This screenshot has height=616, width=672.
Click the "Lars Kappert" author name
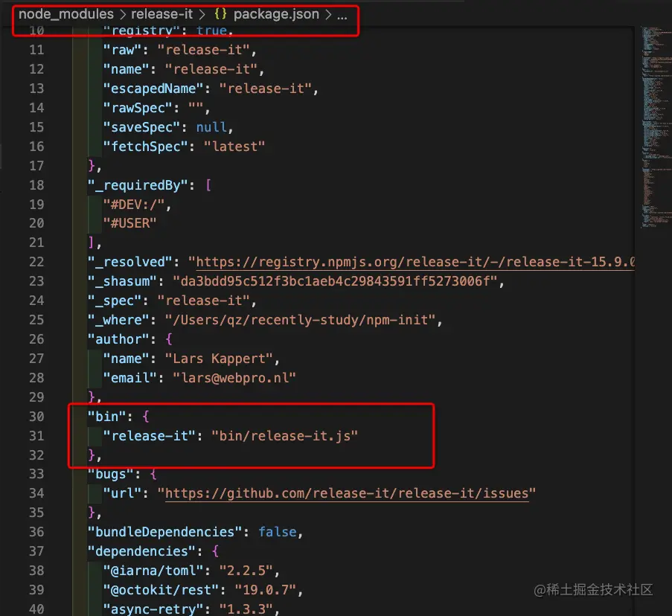219,359
